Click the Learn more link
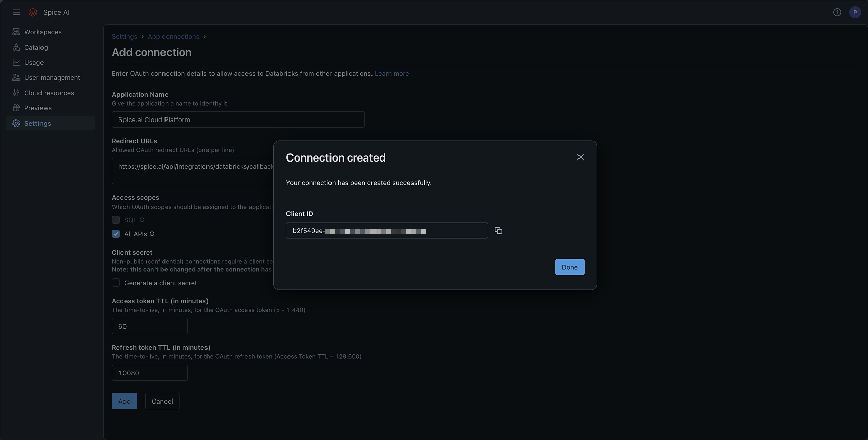 (392, 73)
